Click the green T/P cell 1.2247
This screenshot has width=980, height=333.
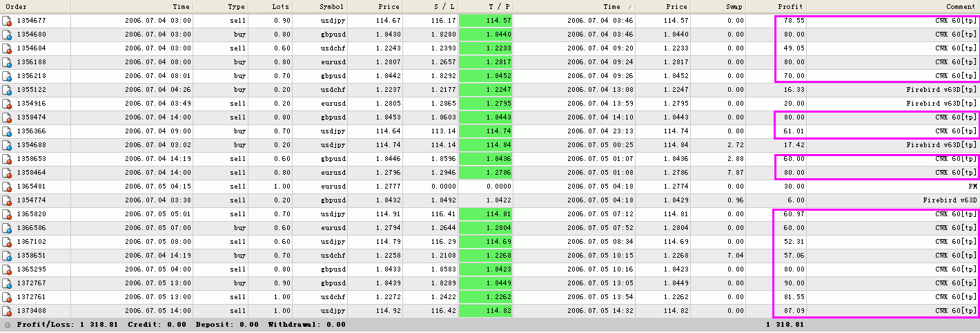click(485, 90)
